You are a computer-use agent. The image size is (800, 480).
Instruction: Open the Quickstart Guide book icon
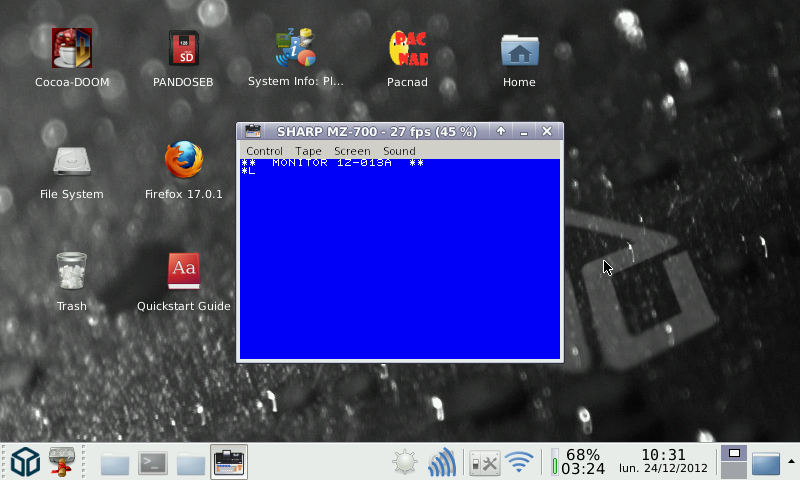[x=184, y=271]
